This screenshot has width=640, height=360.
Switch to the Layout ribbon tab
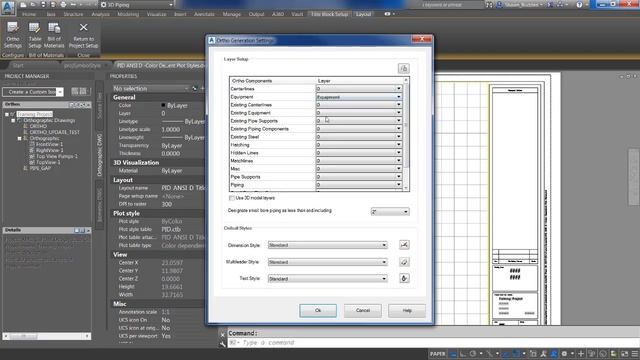click(x=363, y=14)
